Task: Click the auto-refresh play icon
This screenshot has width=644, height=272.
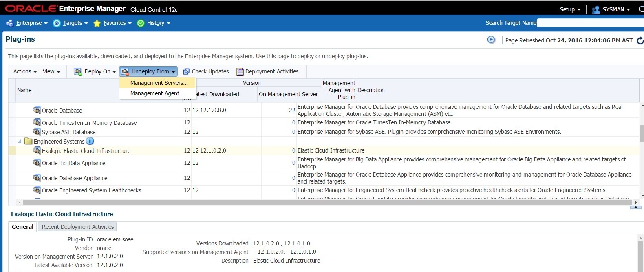Action: pyautogui.click(x=491, y=40)
